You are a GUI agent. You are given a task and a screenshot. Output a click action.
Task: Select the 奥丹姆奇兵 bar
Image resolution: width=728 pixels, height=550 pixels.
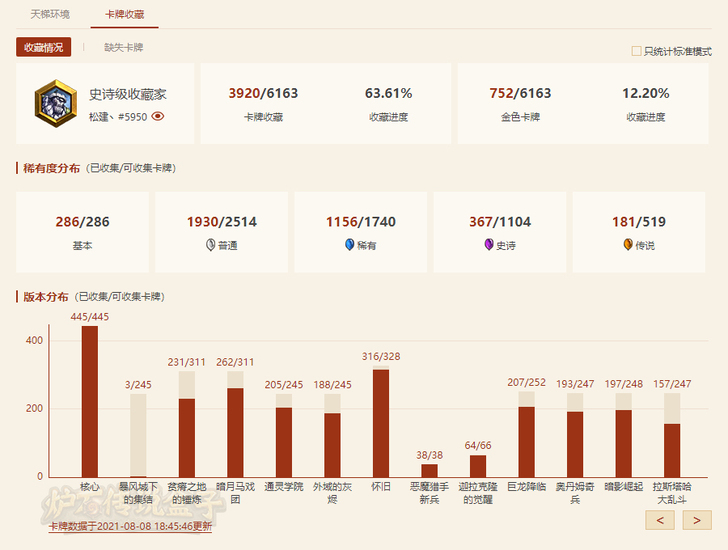(x=575, y=435)
